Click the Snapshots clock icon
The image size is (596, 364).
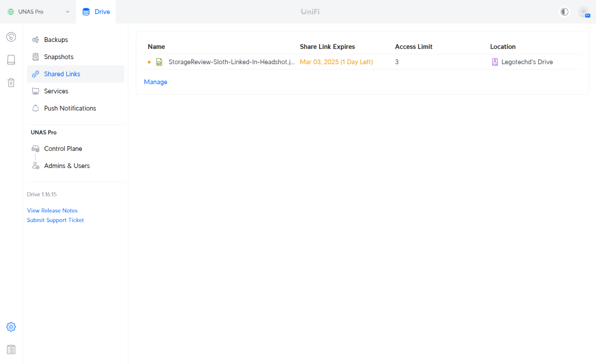coord(35,57)
